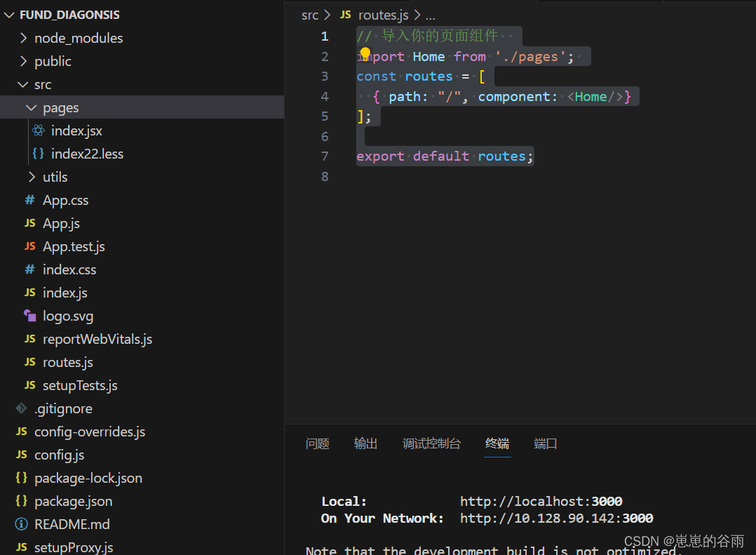
Task: Open package-lock.json file
Action: (88, 478)
